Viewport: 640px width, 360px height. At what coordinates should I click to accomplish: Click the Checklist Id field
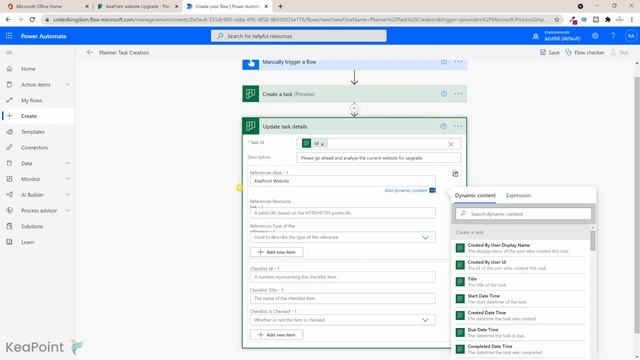click(342, 277)
